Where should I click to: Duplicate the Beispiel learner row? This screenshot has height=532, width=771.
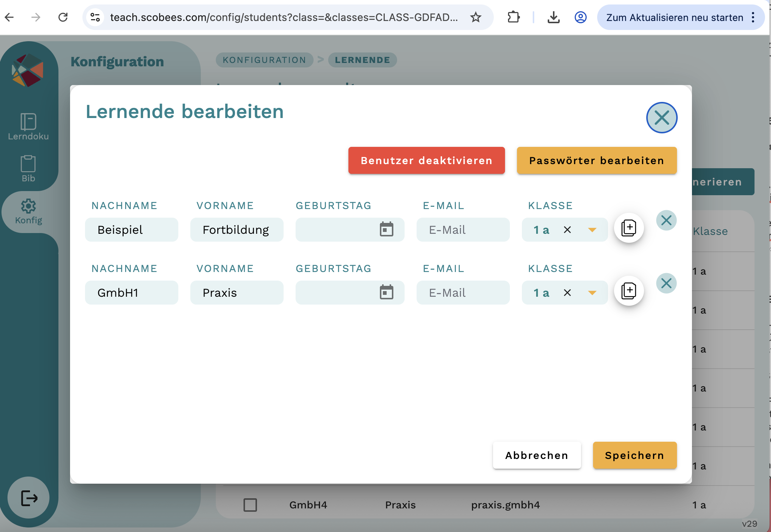629,228
